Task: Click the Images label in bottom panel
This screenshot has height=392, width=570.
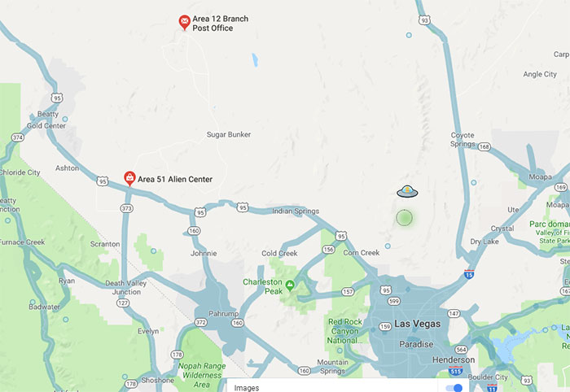Action: point(247,388)
